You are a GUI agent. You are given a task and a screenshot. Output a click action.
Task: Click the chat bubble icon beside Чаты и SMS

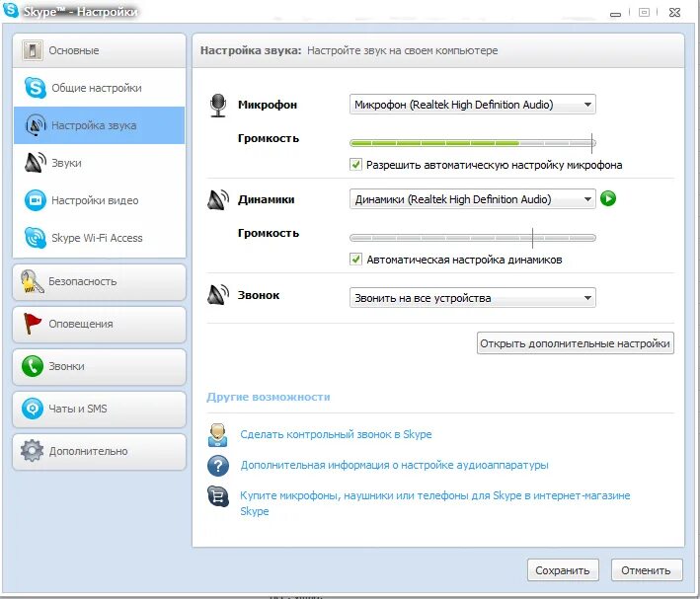click(x=33, y=409)
